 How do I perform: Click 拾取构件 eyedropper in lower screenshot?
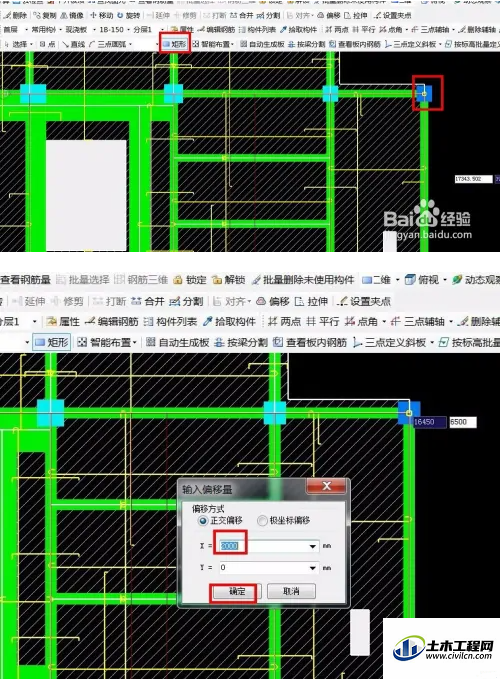tap(229, 322)
